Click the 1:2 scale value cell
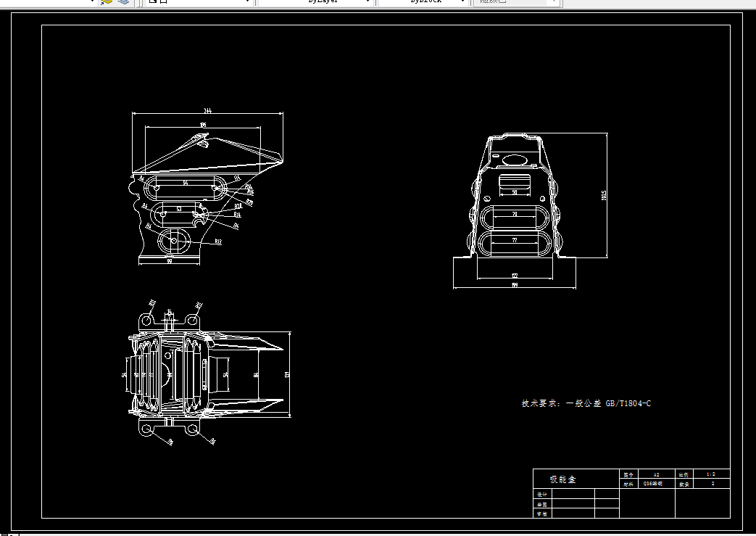Viewport: 756px width, 536px height. (x=711, y=474)
